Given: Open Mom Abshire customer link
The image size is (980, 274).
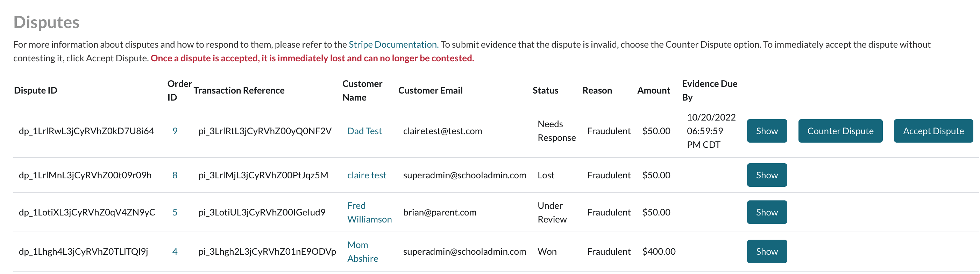Looking at the screenshot, I should point(362,252).
